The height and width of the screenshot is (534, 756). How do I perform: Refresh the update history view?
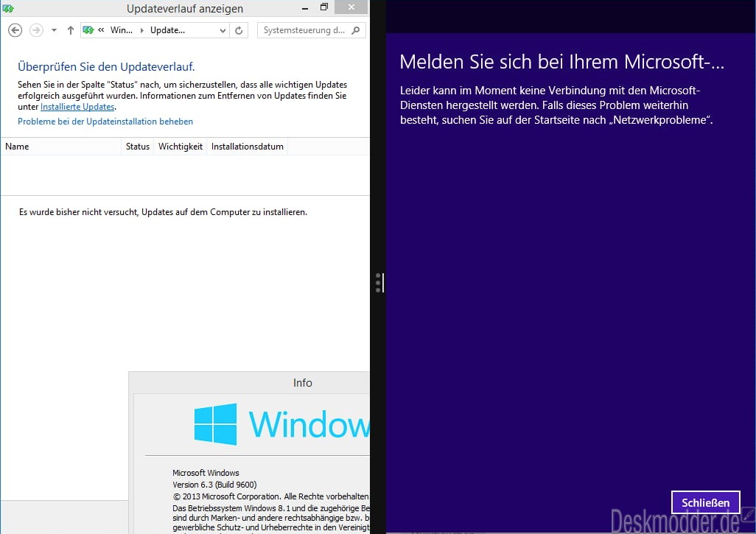[x=239, y=30]
